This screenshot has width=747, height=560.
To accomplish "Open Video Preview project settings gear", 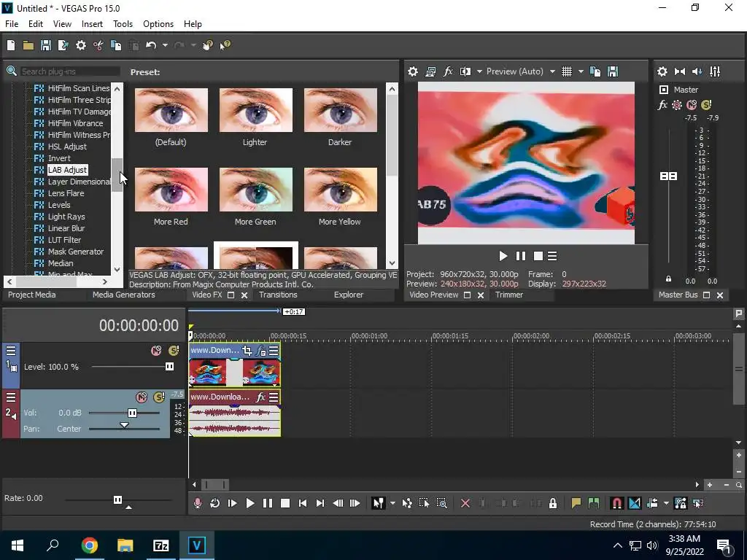I will click(x=413, y=71).
